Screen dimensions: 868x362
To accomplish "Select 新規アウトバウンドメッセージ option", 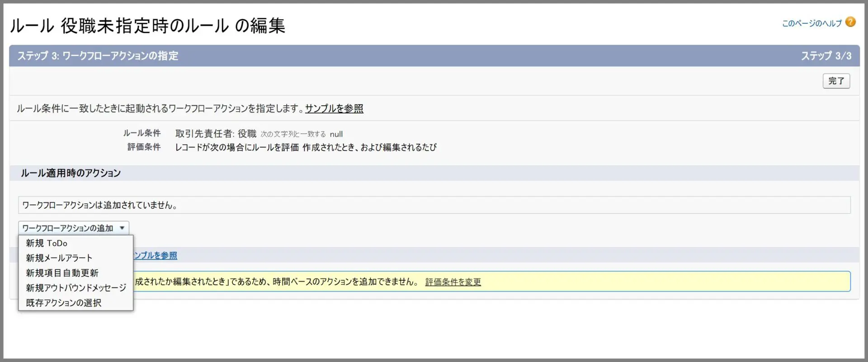I will (76, 288).
